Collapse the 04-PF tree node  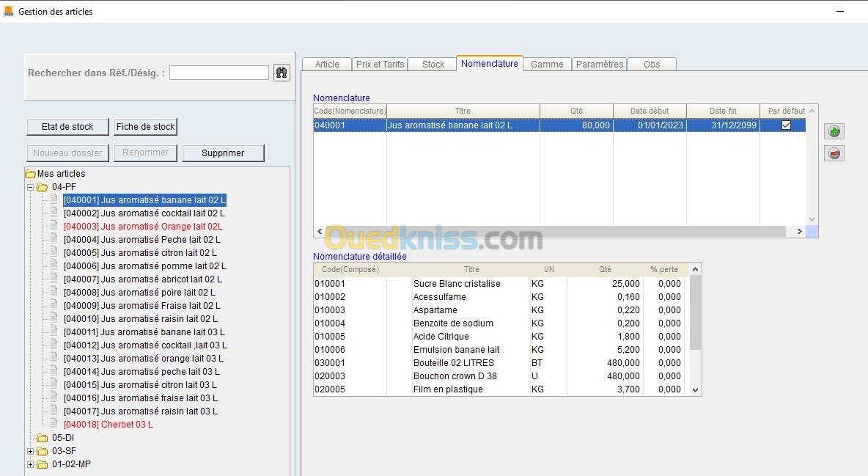coord(31,187)
